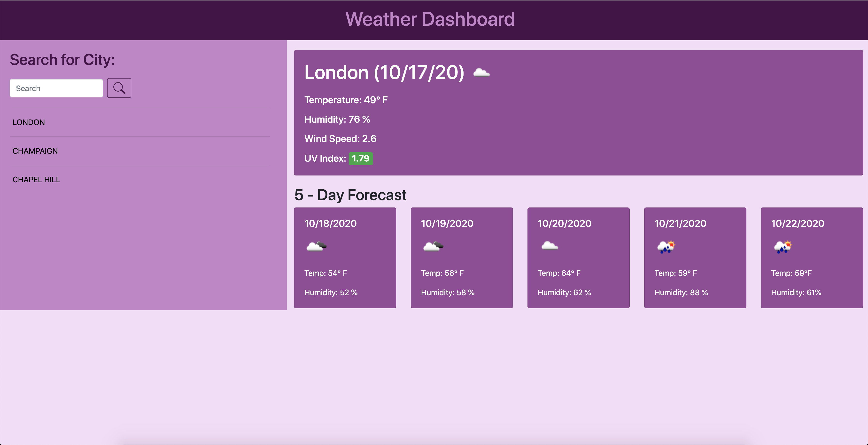Click the Search for City label
The image size is (868, 445).
62,60
